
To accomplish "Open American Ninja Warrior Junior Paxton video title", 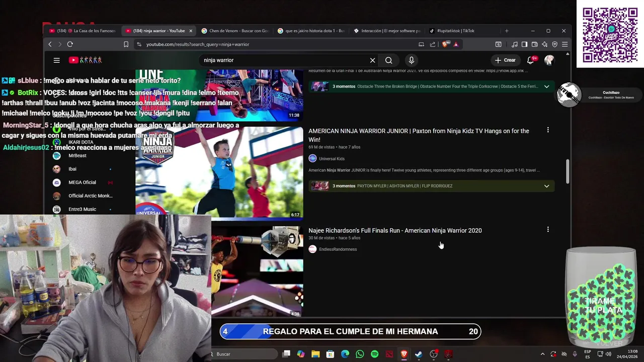I will pos(419,135).
